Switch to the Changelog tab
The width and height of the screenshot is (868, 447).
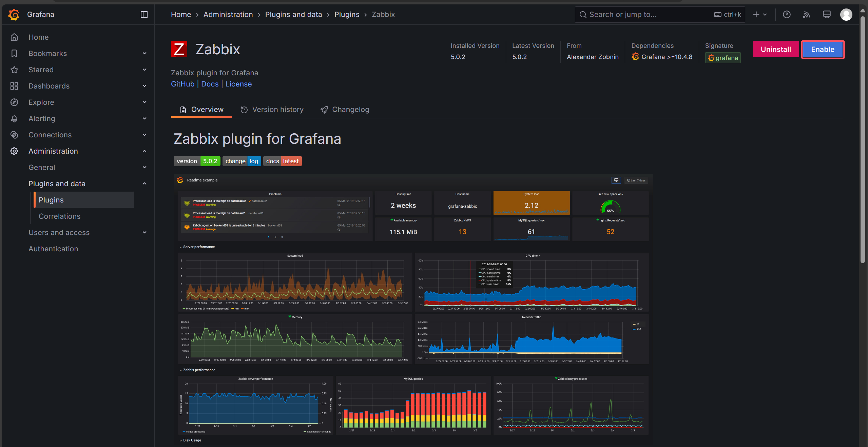pos(345,110)
